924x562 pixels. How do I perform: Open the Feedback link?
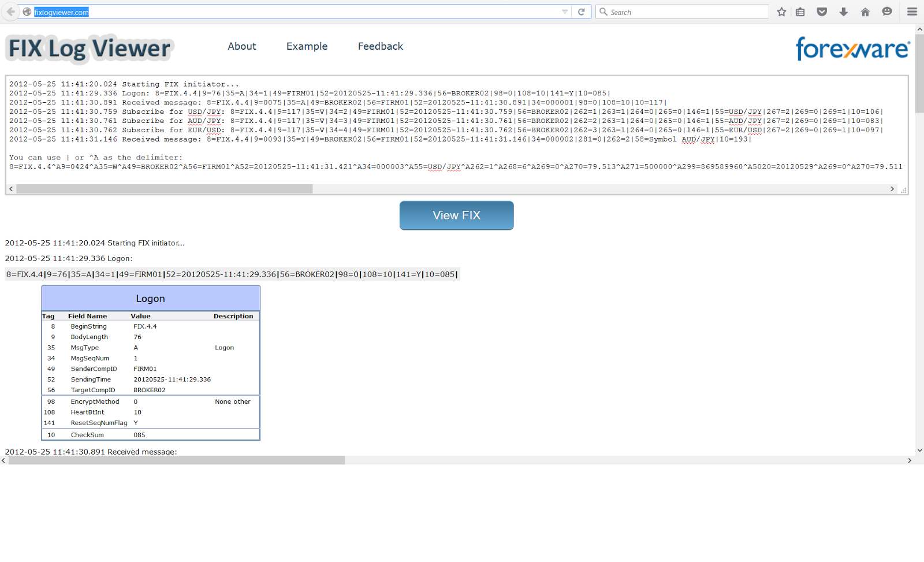(x=380, y=46)
